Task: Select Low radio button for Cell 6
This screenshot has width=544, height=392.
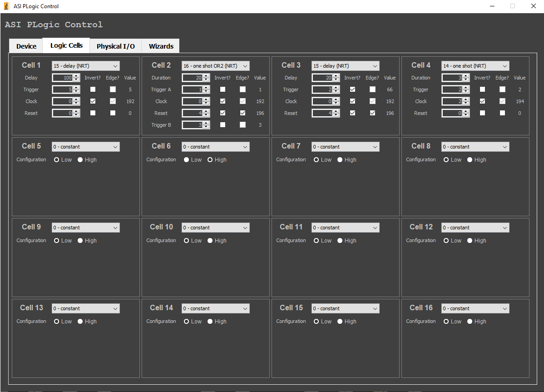Action: 187,160
